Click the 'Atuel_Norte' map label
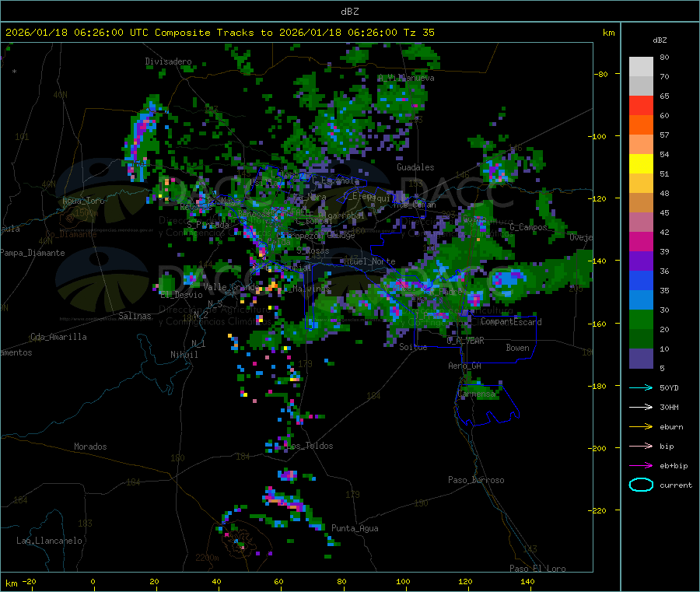 click(x=369, y=261)
